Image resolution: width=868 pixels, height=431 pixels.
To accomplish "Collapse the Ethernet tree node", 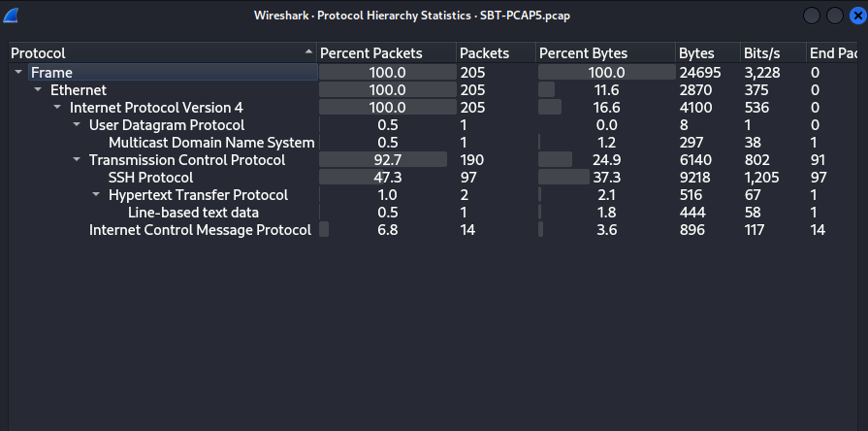I will point(38,89).
